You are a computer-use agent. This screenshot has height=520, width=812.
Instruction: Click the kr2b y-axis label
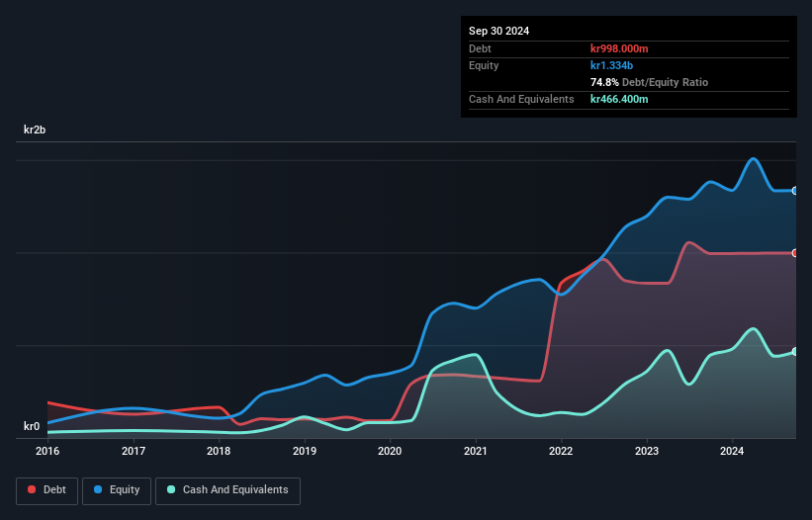click(x=35, y=130)
